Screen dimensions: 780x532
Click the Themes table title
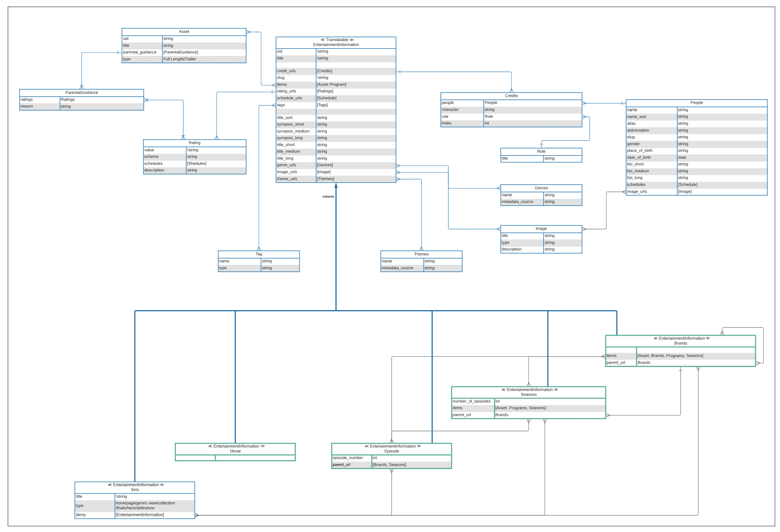pyautogui.click(x=421, y=254)
